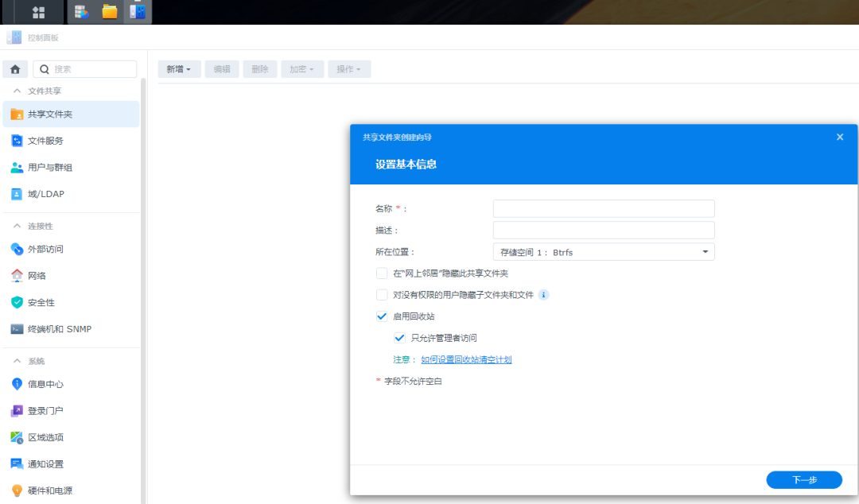Open 终端机和 SNMP settings

click(x=59, y=329)
